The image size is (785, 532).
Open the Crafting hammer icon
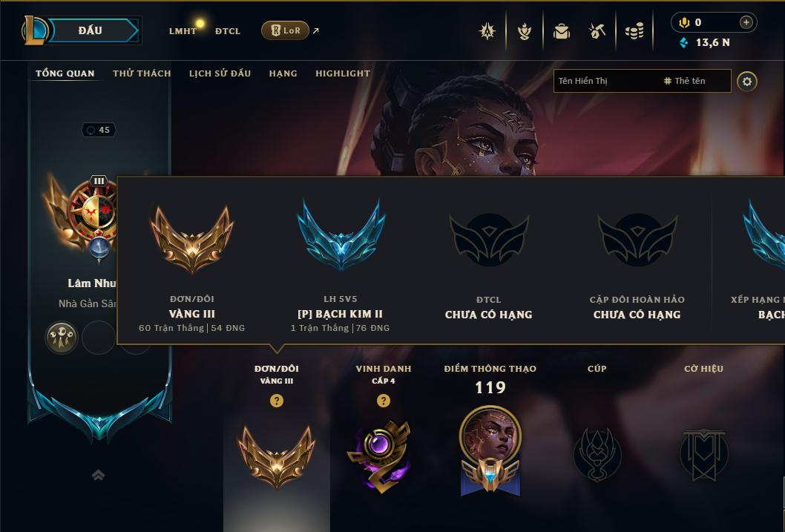pos(597,31)
